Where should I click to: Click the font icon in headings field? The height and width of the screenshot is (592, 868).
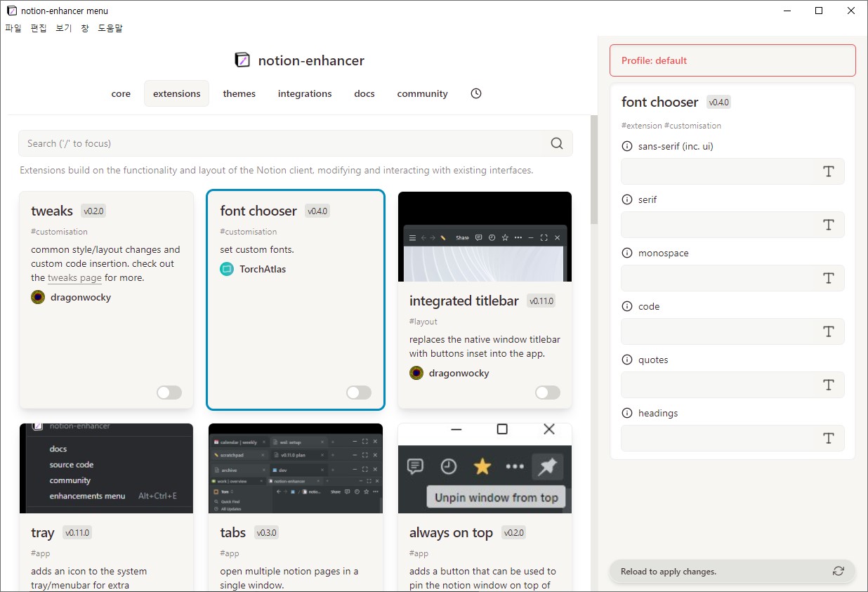pyautogui.click(x=829, y=438)
